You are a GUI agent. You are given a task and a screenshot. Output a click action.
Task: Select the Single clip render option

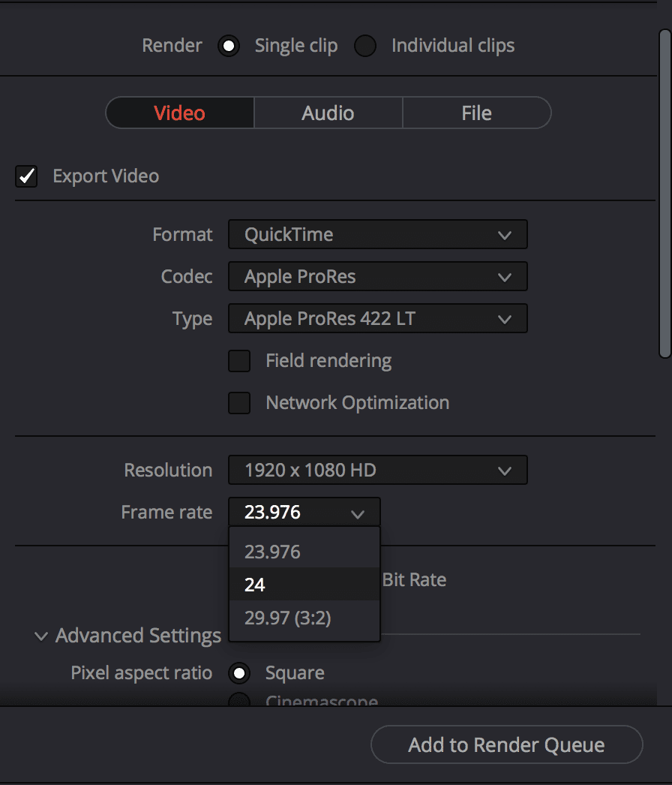(x=229, y=46)
